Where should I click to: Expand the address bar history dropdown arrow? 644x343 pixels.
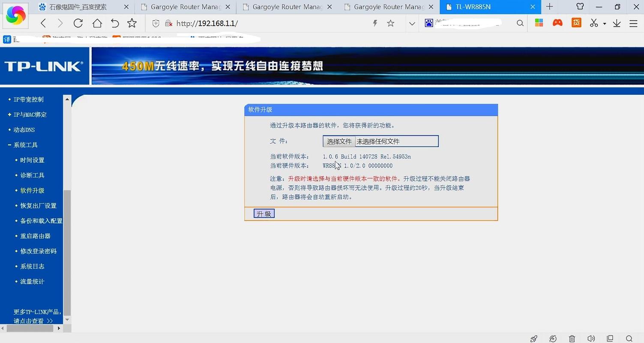pos(412,24)
